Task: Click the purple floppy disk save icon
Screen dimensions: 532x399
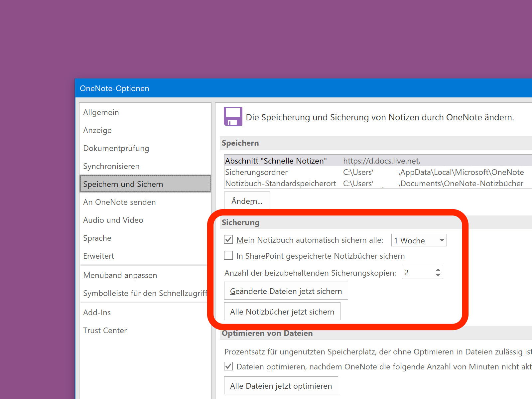Action: 233,116
